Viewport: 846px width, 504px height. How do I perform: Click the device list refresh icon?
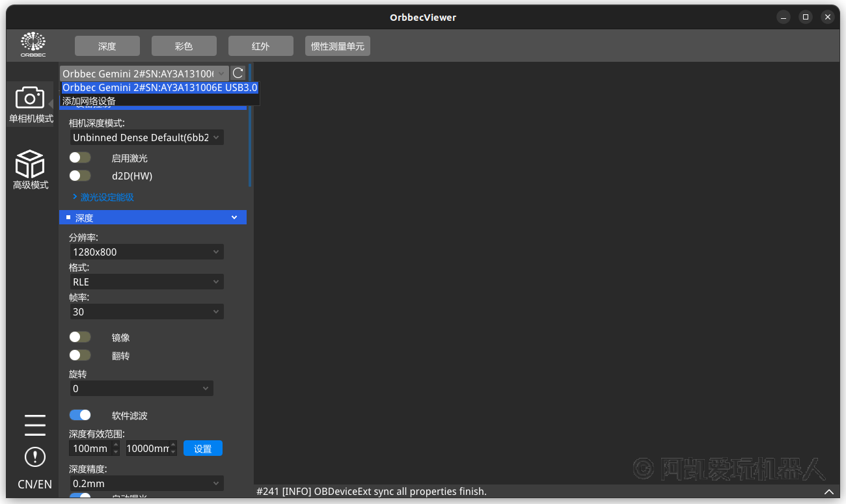pyautogui.click(x=238, y=73)
